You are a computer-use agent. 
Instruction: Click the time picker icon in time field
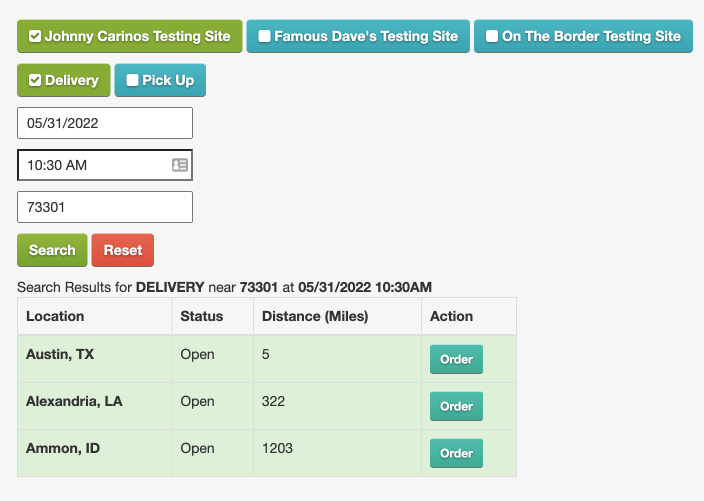(x=180, y=165)
